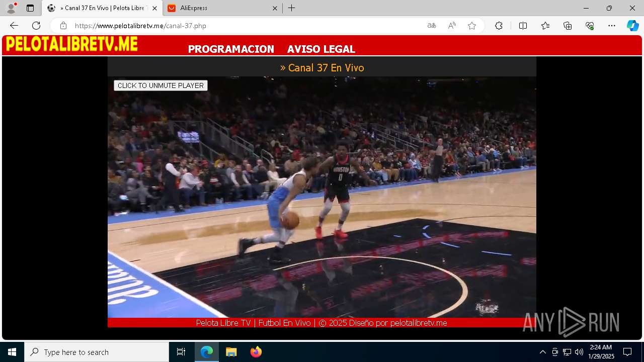Close the AliExpress tab
Image resolution: width=644 pixels, height=362 pixels.
[x=275, y=8]
